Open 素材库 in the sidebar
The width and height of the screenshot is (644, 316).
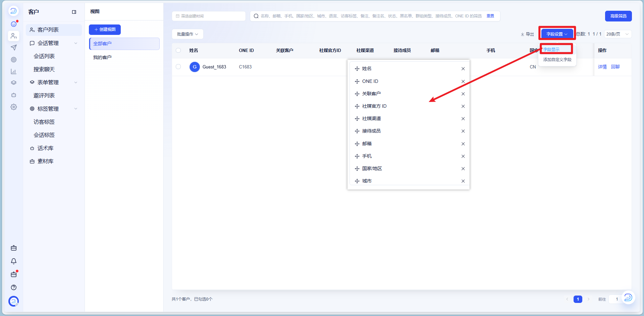point(45,161)
